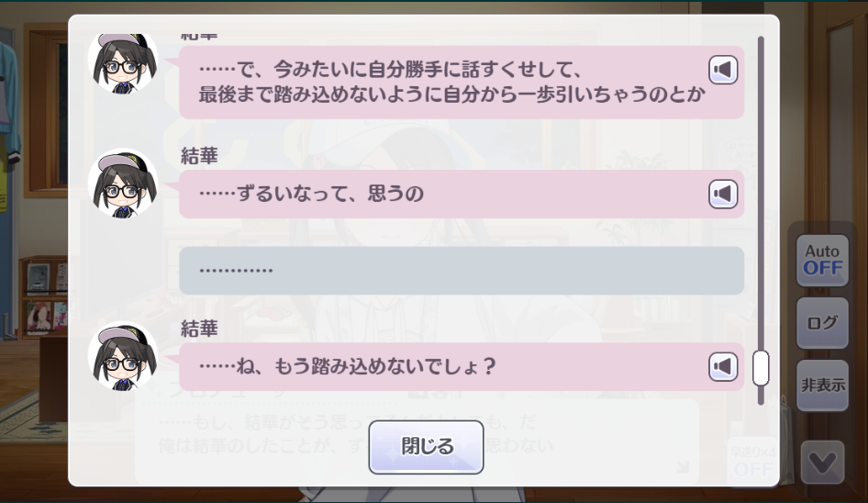Click the log scrollbar thumb

click(x=761, y=368)
